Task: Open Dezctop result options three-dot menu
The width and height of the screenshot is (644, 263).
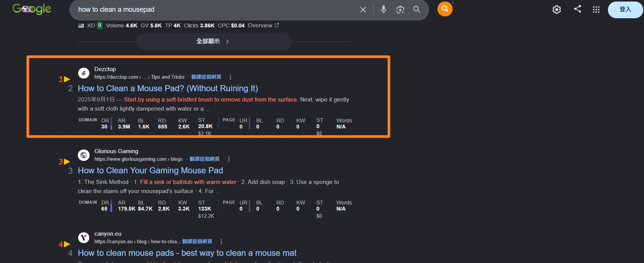Action: (230, 77)
